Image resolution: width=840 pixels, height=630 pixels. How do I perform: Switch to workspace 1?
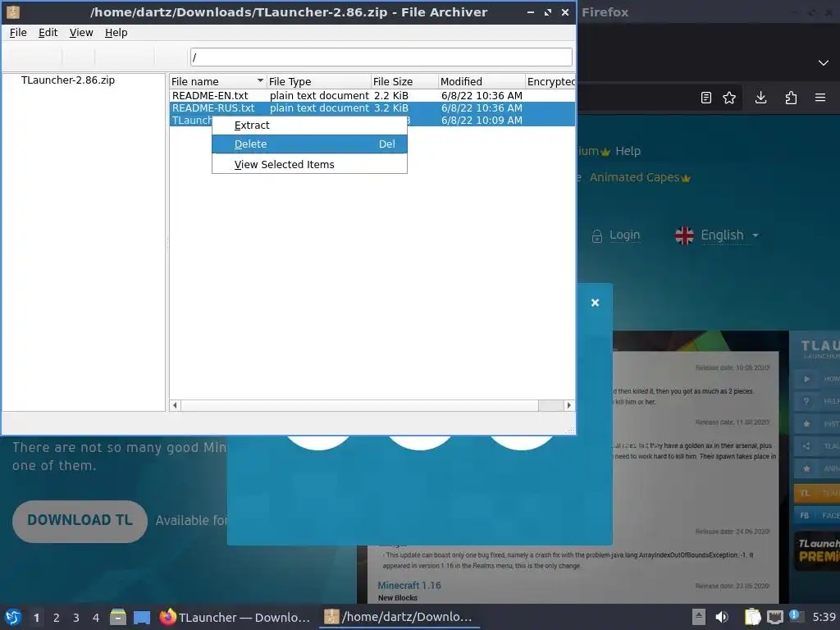click(x=36, y=618)
